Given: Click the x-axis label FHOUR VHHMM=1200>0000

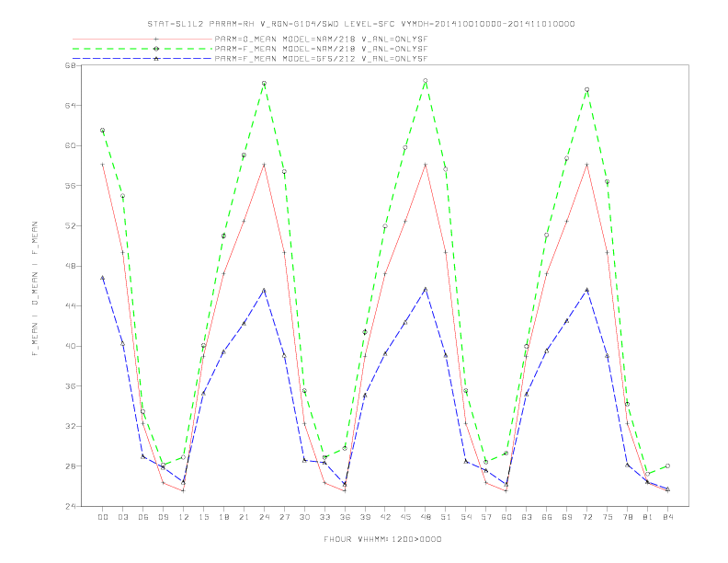Looking at the screenshot, I should click(x=382, y=539).
